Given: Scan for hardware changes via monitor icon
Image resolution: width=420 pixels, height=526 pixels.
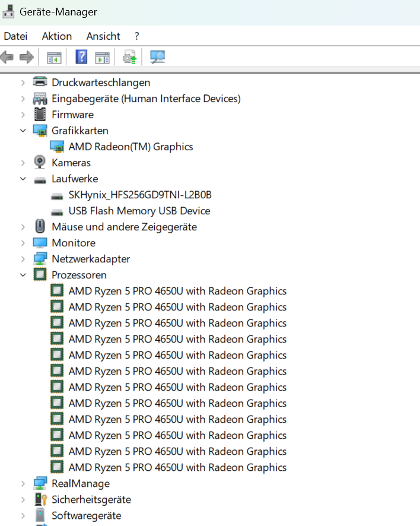Looking at the screenshot, I should pos(157,57).
